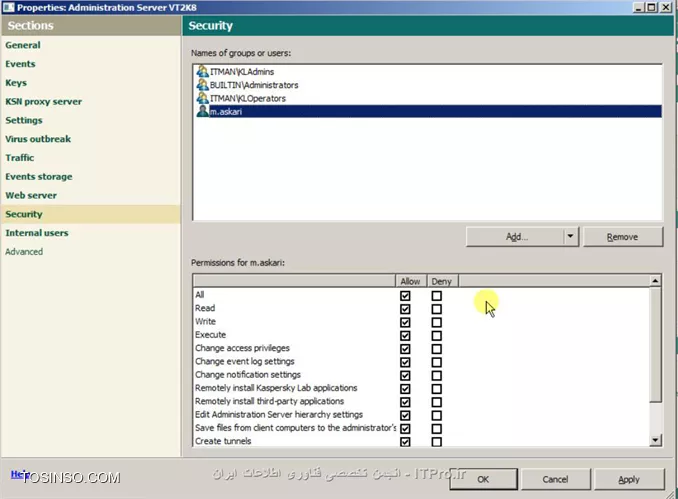678x499 pixels.
Task: Click the Help link
Action: pos(19,474)
